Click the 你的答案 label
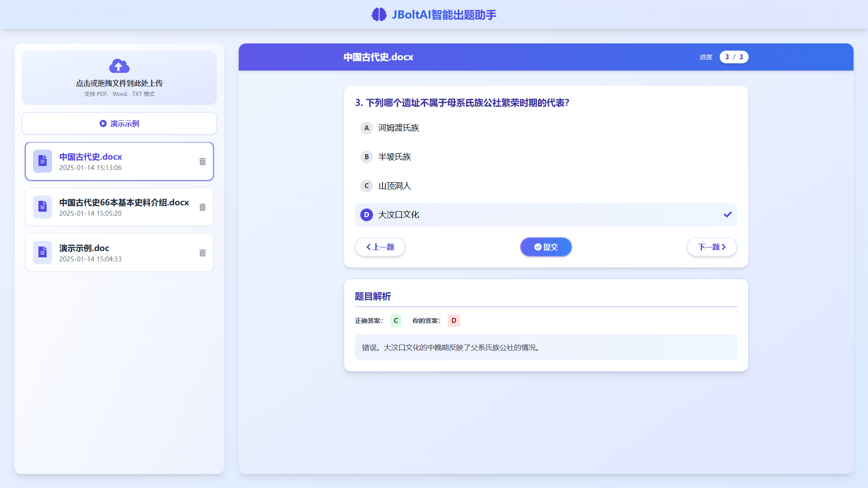The height and width of the screenshot is (488, 868). [426, 321]
